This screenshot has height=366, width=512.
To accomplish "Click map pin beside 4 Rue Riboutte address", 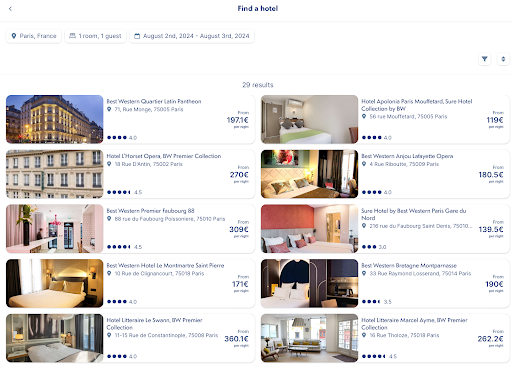I will pyautogui.click(x=364, y=164).
